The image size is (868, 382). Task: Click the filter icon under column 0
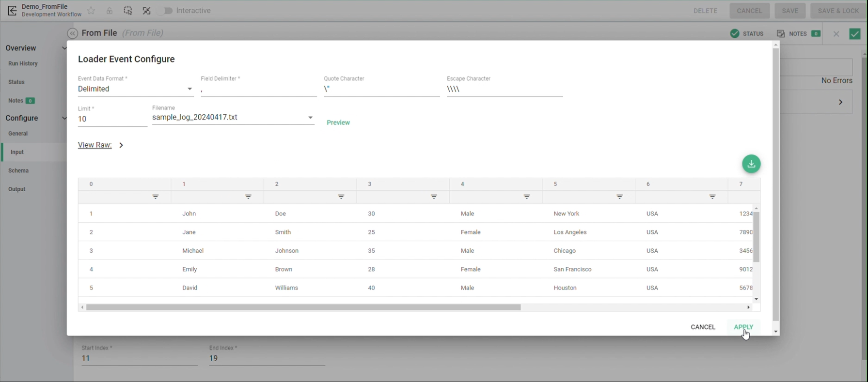[x=155, y=197]
